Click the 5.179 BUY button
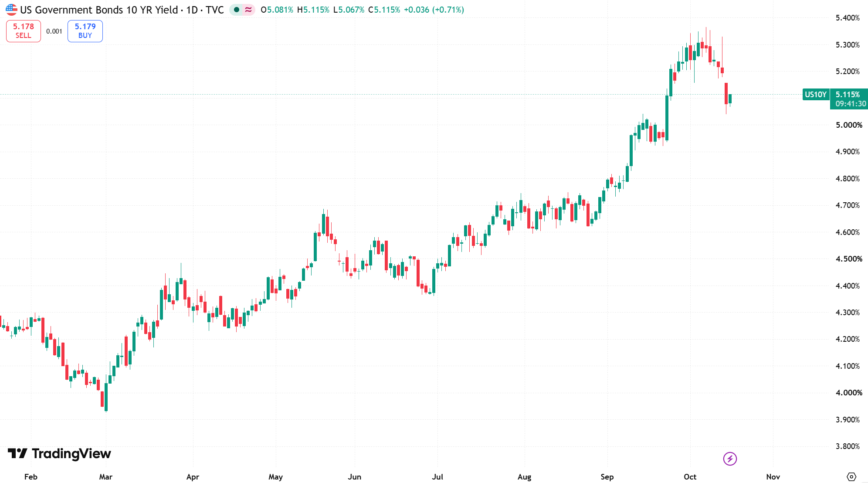This screenshot has width=868, height=483. coord(85,31)
